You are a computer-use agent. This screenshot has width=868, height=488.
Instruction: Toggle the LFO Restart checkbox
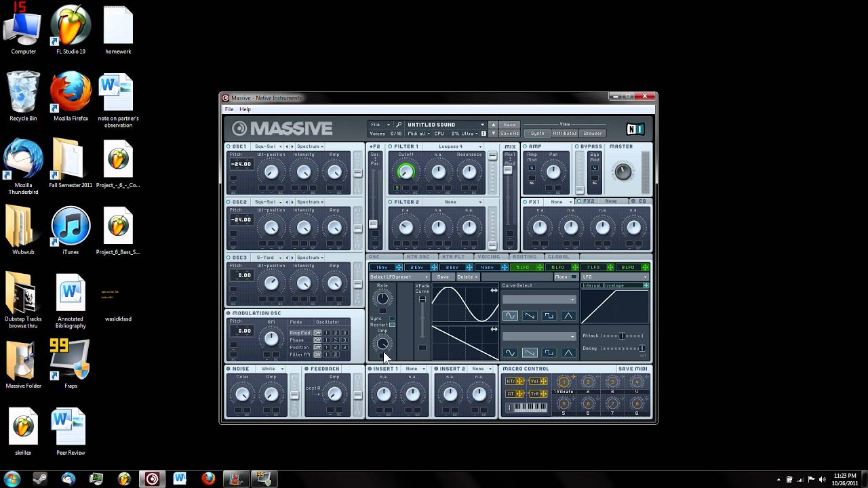[x=392, y=325]
